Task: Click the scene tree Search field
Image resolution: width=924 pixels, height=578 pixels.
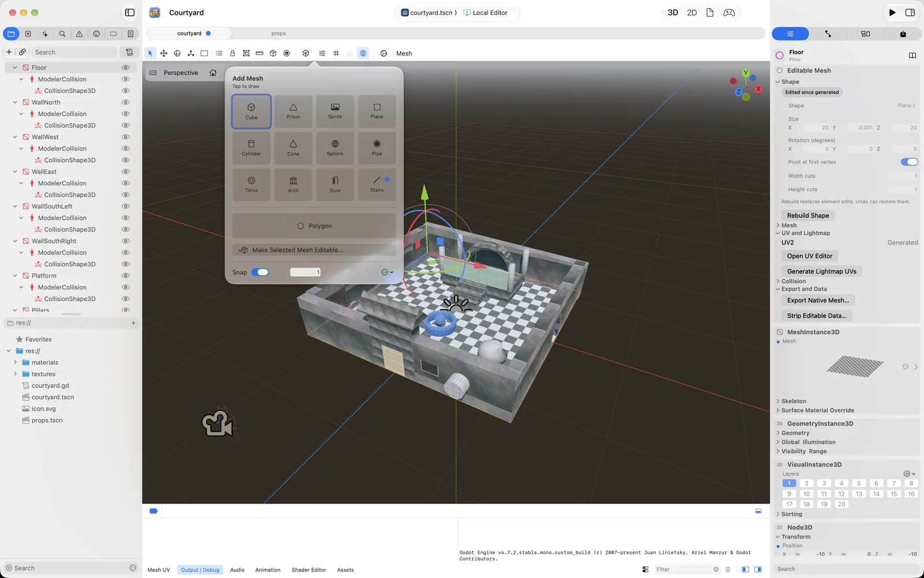Action: click(74, 52)
